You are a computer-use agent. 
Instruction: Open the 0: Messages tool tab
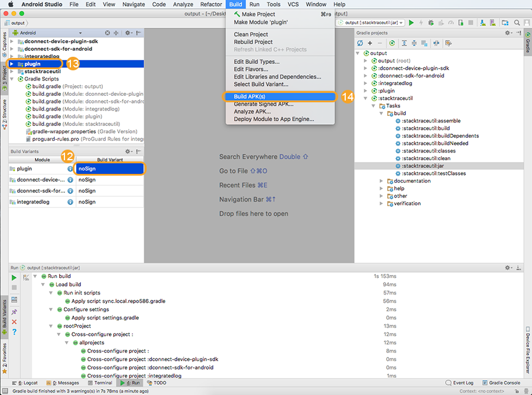pos(63,383)
